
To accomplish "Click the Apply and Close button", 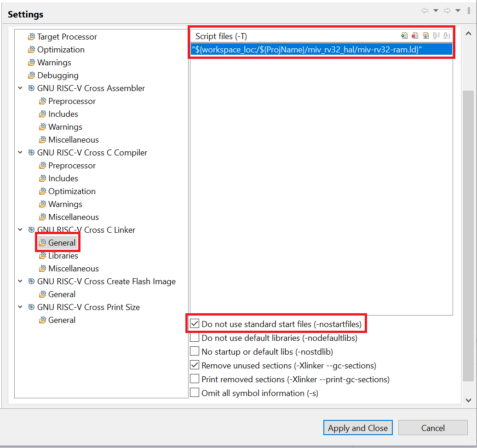I will 358,428.
